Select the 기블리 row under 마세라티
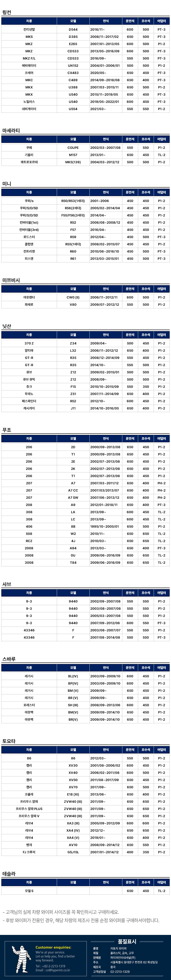Viewport: 171px width, 980px height. tap(29, 155)
